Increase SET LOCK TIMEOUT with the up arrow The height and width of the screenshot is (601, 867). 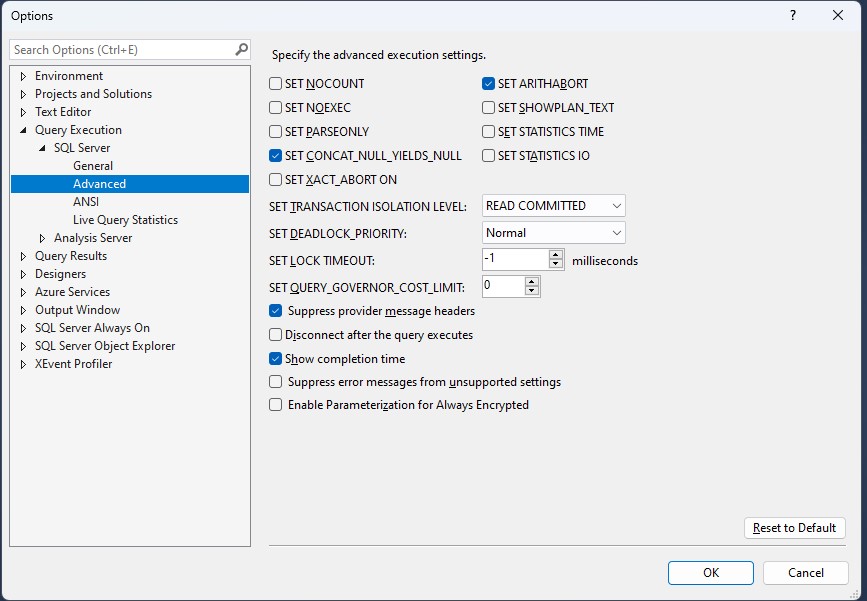click(555, 253)
